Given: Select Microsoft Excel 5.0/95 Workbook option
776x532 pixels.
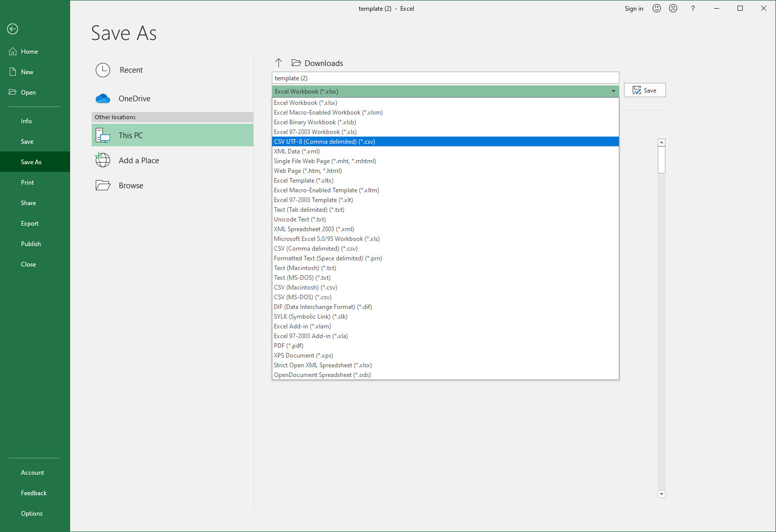Looking at the screenshot, I should click(445, 239).
